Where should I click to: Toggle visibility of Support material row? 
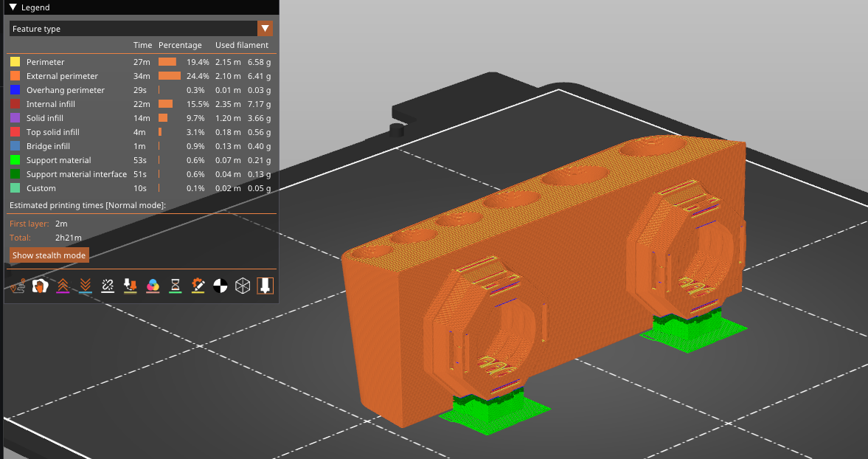click(141, 160)
